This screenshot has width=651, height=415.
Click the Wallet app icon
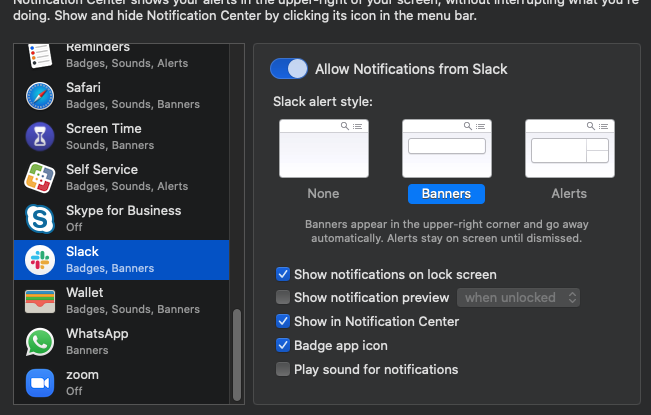click(40, 301)
